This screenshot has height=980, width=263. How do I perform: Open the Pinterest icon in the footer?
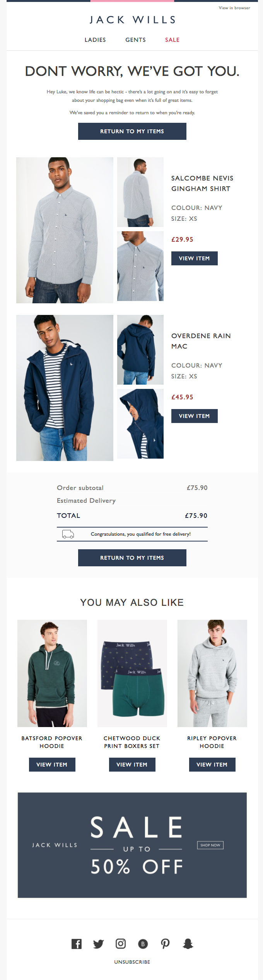tap(165, 944)
